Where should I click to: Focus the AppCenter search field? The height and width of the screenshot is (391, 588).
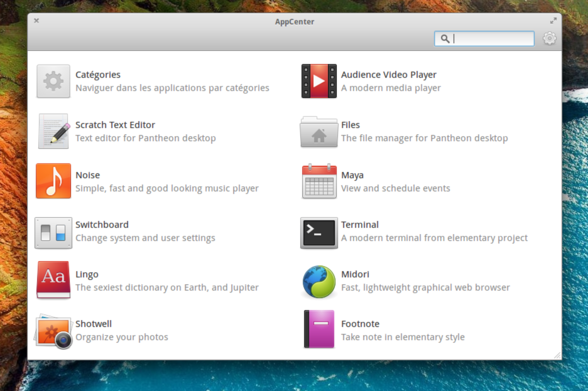484,38
